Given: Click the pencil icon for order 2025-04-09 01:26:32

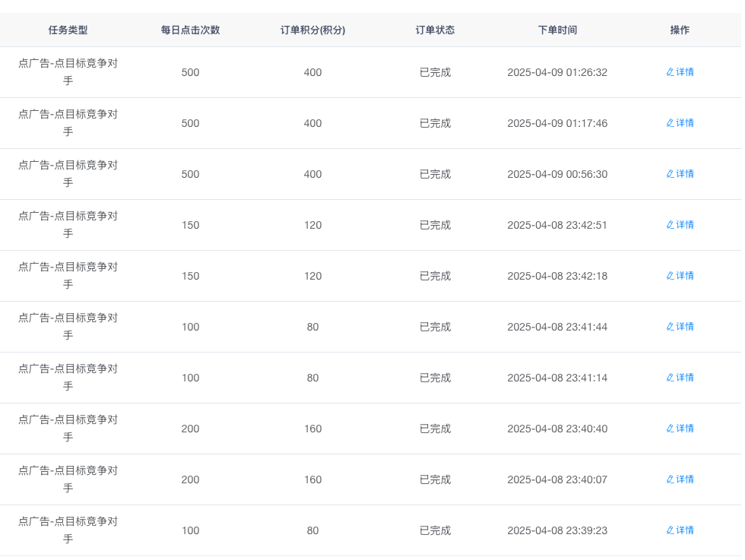Looking at the screenshot, I should [670, 72].
